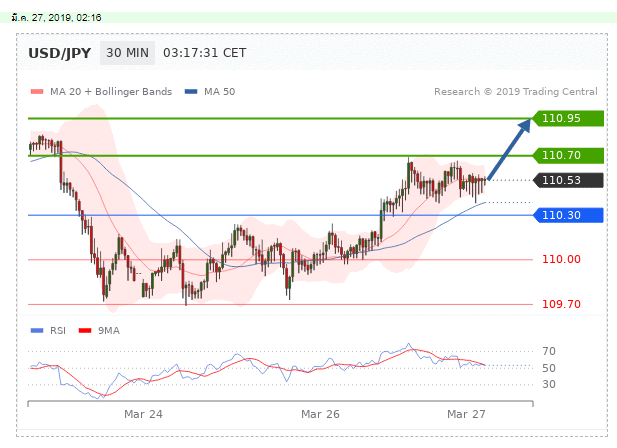The width and height of the screenshot is (617, 448).
Task: Click the 30 MIN timeframe button
Action: pyautogui.click(x=127, y=53)
